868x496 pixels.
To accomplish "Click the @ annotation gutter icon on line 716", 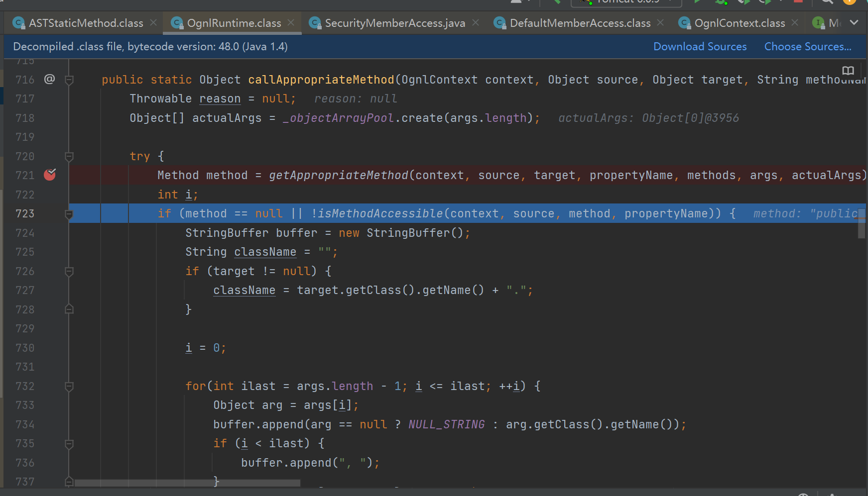I will click(x=49, y=79).
